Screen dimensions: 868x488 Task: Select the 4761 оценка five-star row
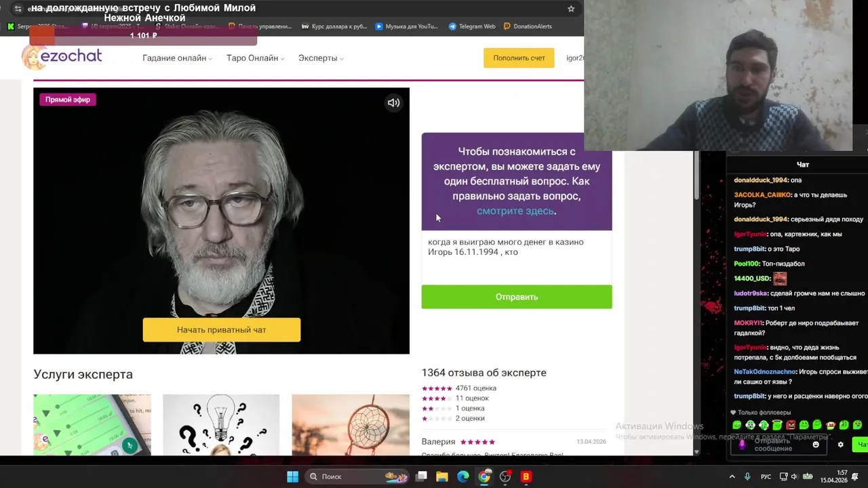tap(459, 388)
